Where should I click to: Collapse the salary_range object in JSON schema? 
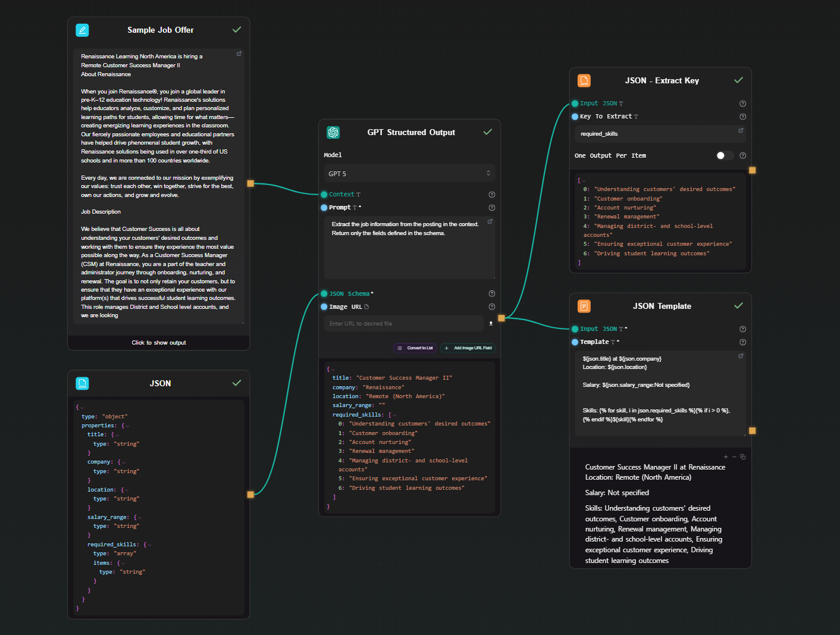(x=139, y=518)
